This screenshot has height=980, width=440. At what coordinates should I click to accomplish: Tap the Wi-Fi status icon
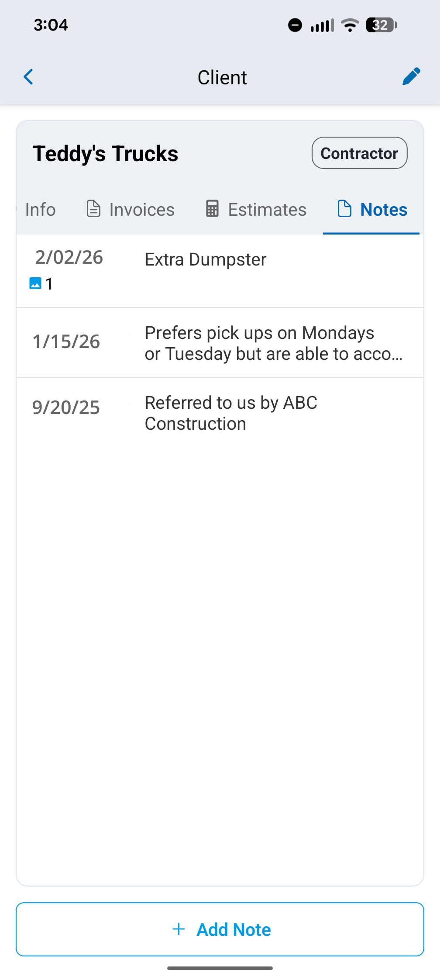coord(350,25)
